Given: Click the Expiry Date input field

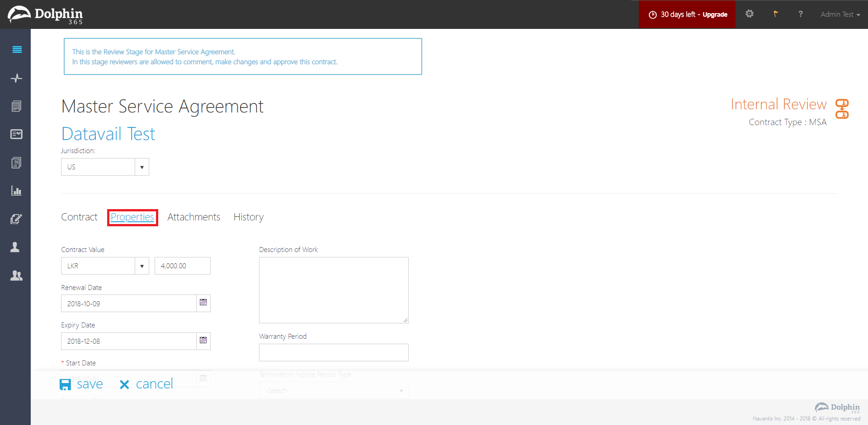Looking at the screenshot, I should tap(129, 341).
